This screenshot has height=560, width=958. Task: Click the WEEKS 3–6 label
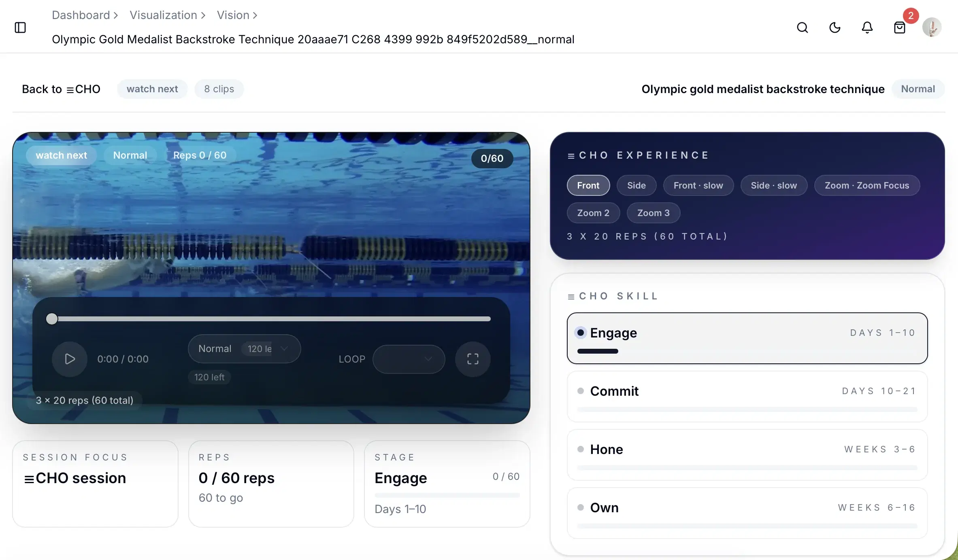880,449
